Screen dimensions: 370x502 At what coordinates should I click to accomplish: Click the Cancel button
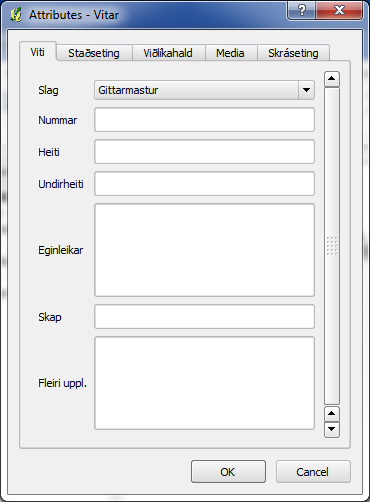pos(313,472)
